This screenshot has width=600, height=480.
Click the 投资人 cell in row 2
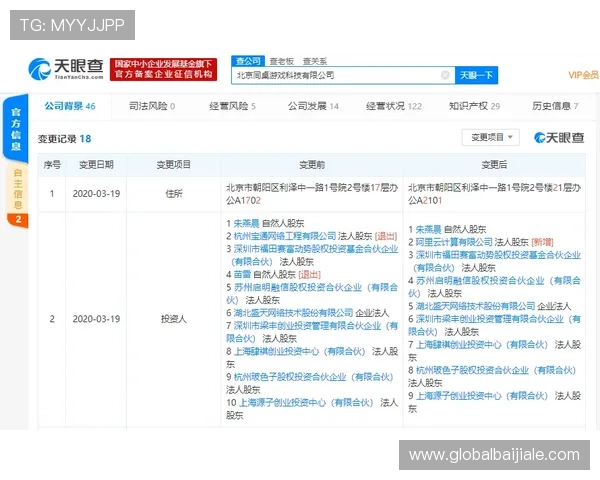click(173, 319)
